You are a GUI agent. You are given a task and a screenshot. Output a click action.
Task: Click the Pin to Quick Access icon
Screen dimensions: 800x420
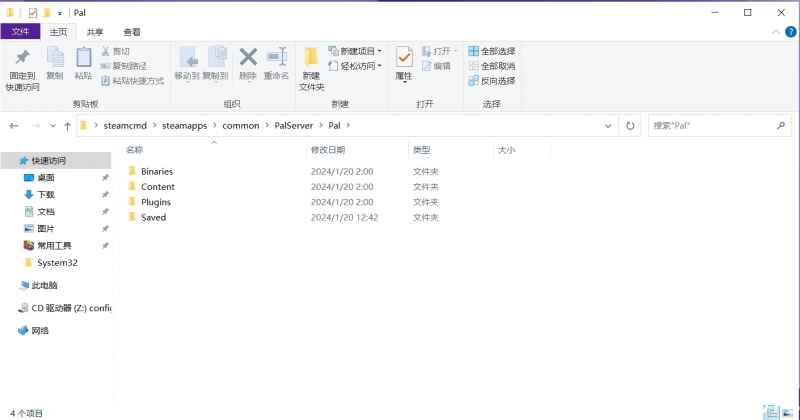pos(22,57)
